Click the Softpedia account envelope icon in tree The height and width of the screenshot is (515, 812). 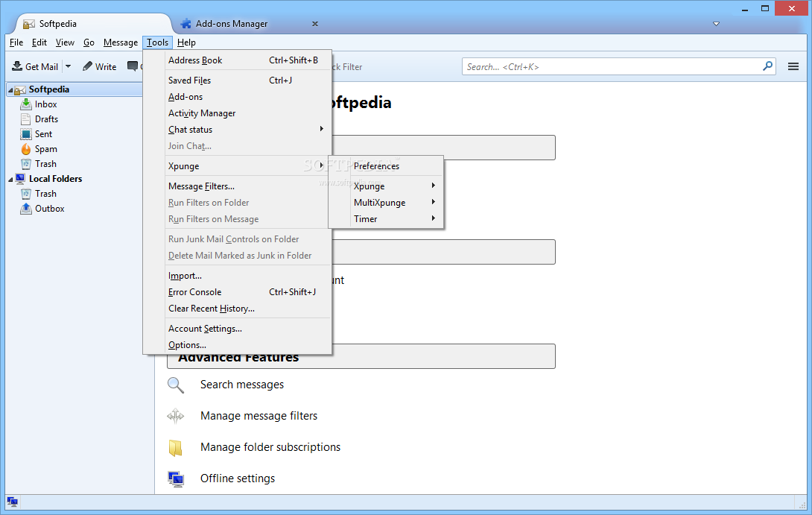point(19,89)
